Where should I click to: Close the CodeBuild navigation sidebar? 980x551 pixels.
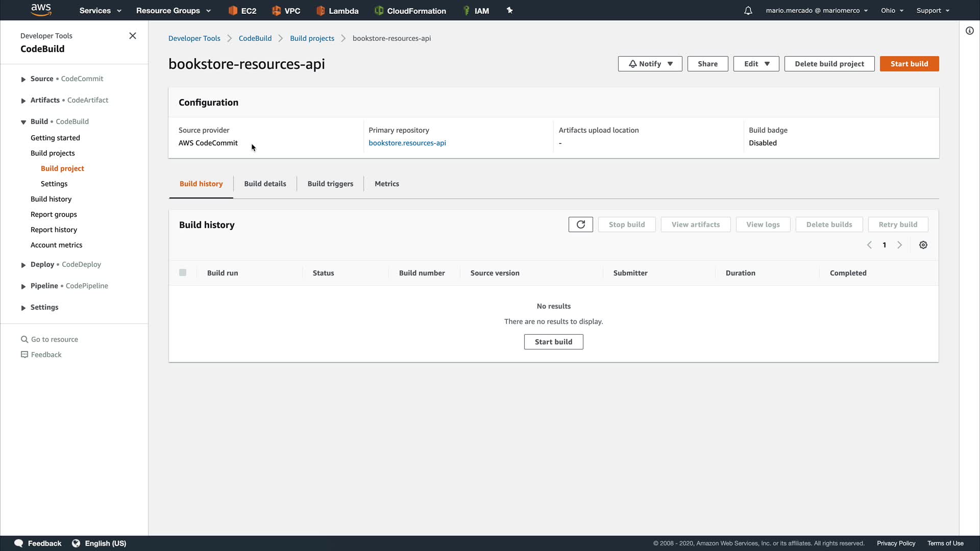(x=133, y=36)
